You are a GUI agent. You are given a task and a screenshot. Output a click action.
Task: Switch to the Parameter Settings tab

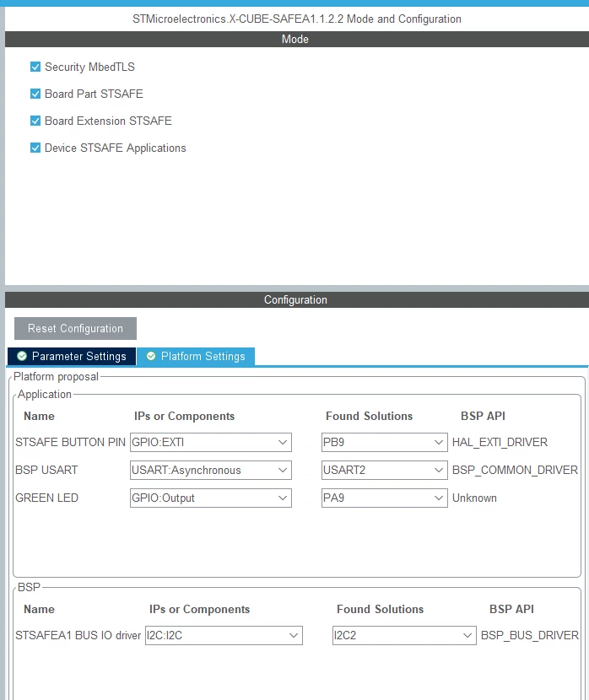click(x=72, y=356)
